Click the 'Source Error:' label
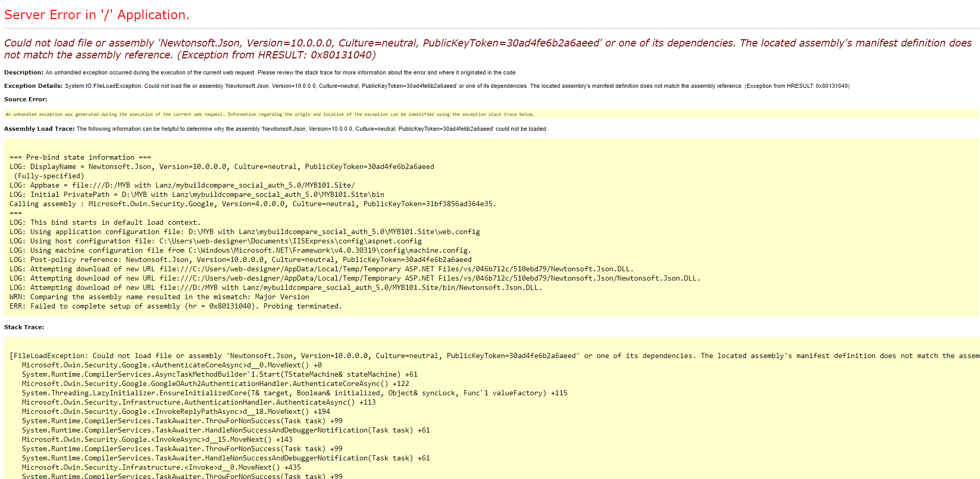Viewport: 980px width, 479px height. click(x=26, y=99)
